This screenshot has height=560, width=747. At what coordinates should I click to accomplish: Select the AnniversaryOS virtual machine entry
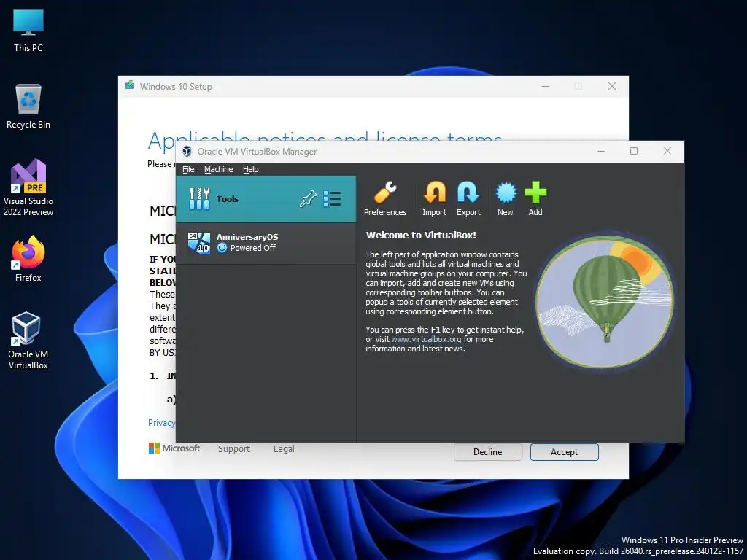pos(266,243)
